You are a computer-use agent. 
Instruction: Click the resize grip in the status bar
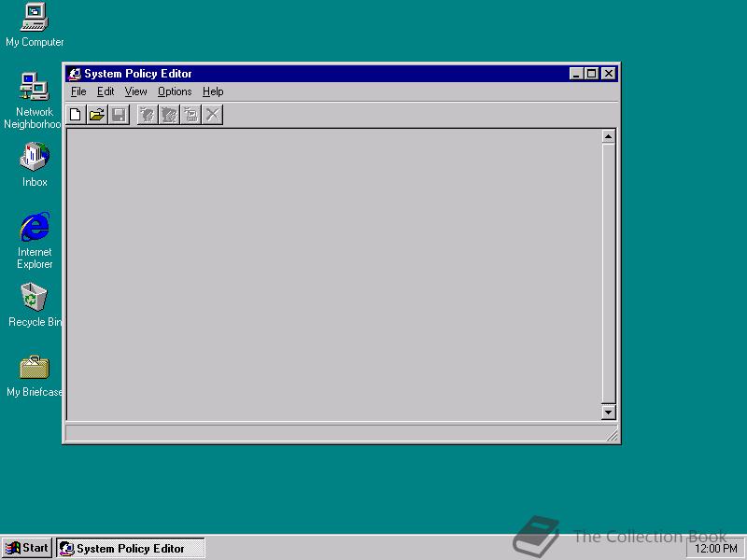point(612,435)
